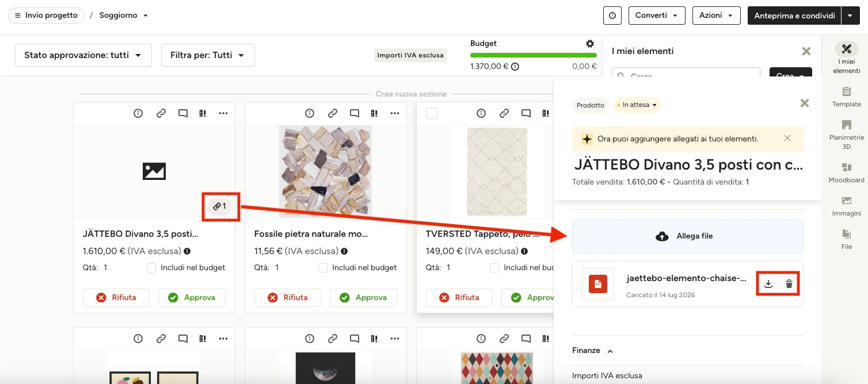Viewport: 868px width, 384px height.
Task: Reject TVERSTED Tappeto with Rifiuta
Action: [459, 298]
